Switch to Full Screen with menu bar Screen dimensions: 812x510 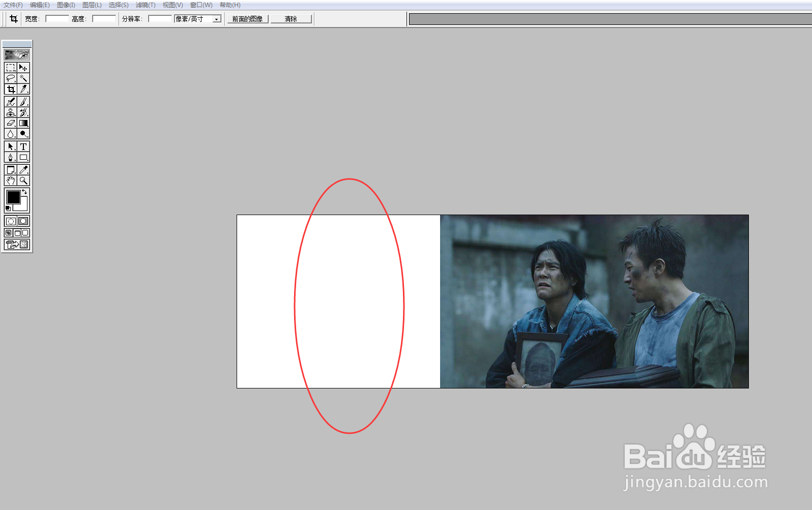[x=17, y=233]
